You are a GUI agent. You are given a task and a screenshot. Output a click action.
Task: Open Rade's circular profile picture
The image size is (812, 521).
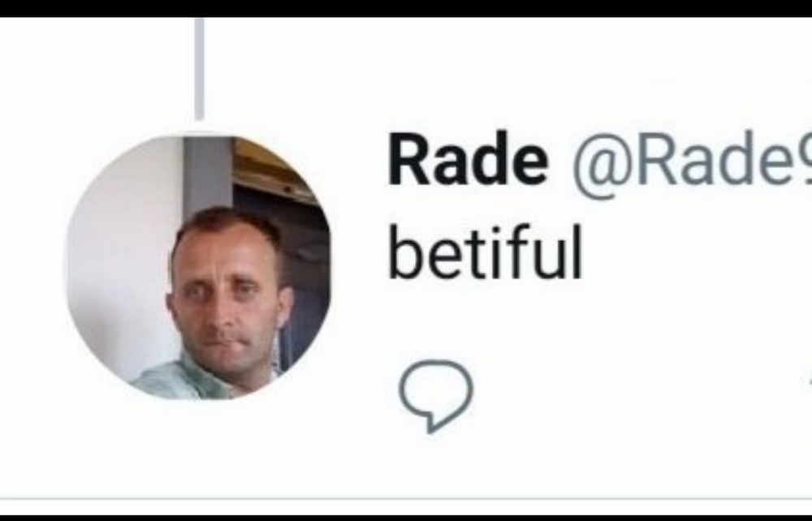(x=199, y=268)
